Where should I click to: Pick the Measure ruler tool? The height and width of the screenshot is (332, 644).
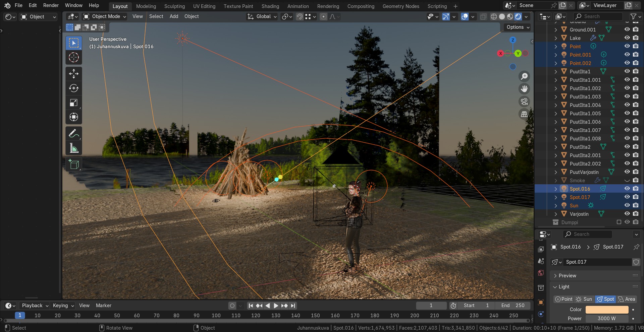pos(74,148)
